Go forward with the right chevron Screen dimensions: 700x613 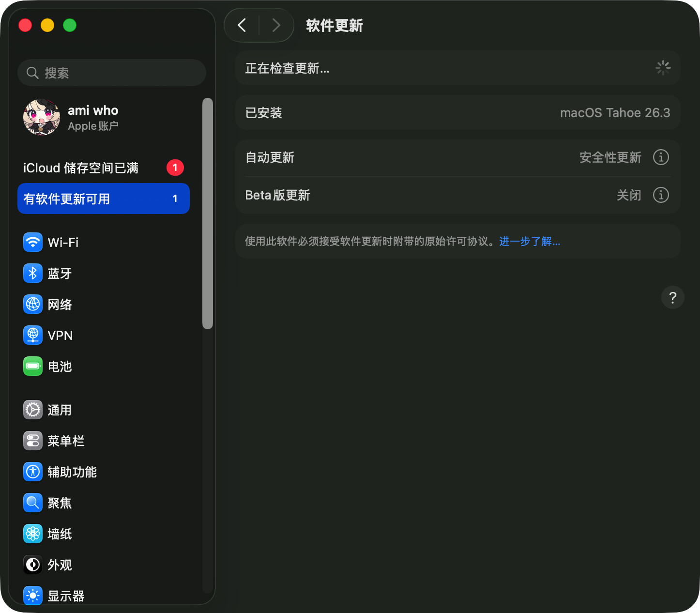(x=276, y=25)
